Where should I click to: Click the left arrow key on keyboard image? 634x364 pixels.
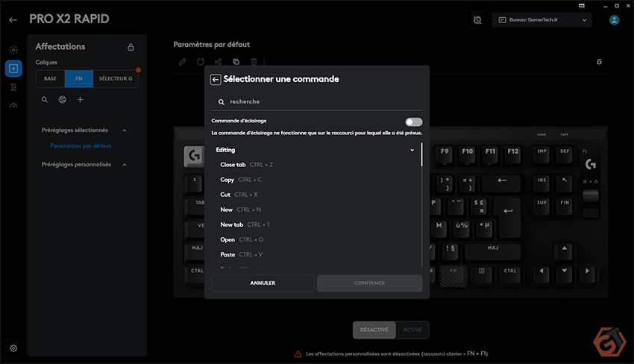pos(542,274)
